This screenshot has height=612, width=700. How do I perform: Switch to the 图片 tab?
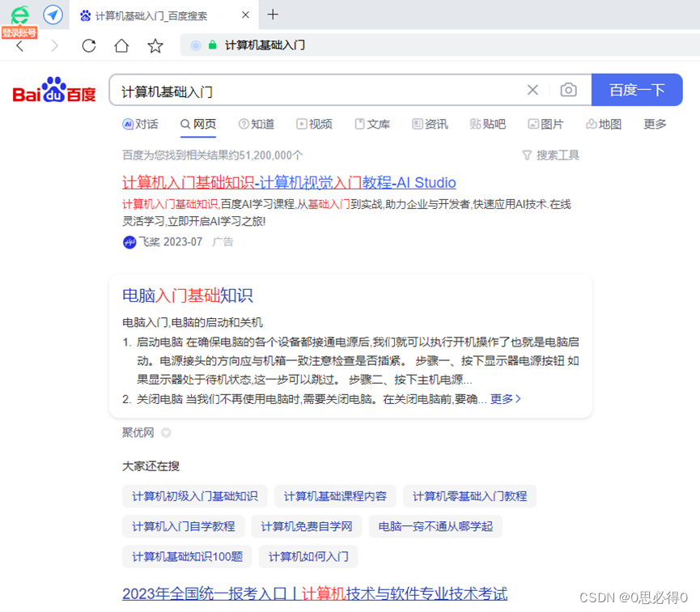[x=545, y=124]
